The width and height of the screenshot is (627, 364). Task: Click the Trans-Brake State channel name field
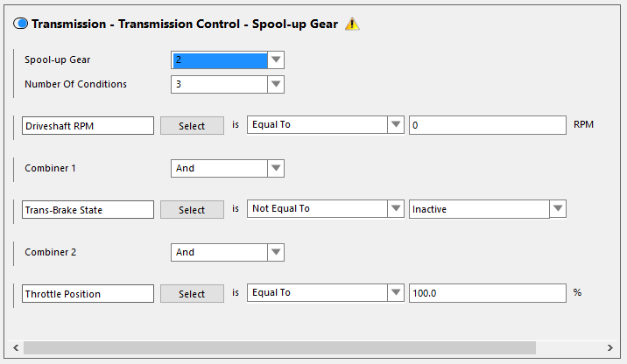88,209
